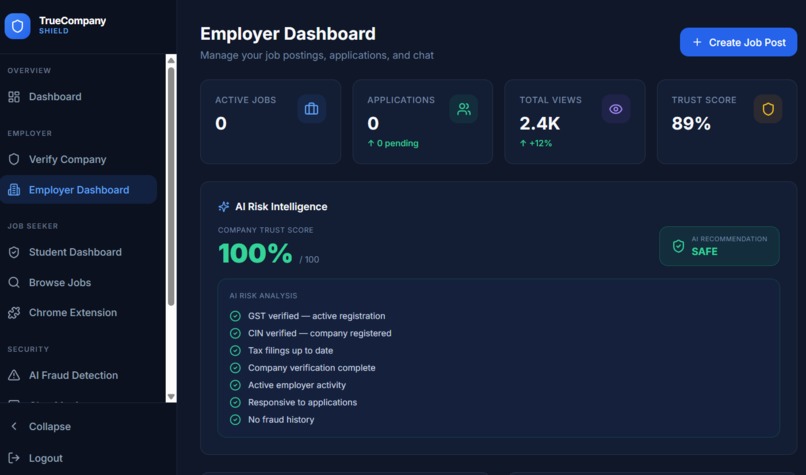Click check icon next to Tax filings up to date
Image resolution: width=806 pixels, height=475 pixels.
(235, 351)
